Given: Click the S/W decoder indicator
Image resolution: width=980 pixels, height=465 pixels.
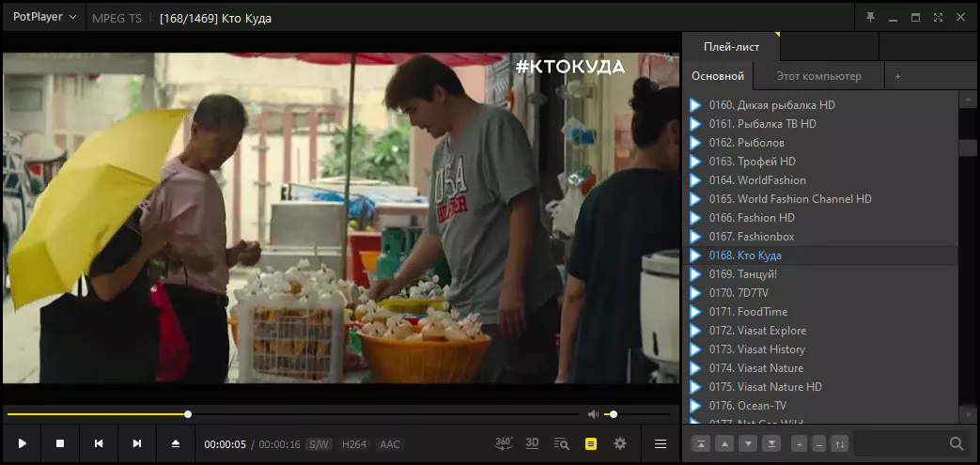Looking at the screenshot, I should (x=319, y=444).
